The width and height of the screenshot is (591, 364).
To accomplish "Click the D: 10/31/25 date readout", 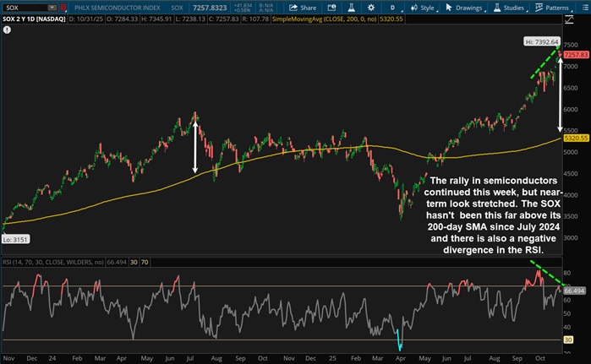I will tap(86, 19).
